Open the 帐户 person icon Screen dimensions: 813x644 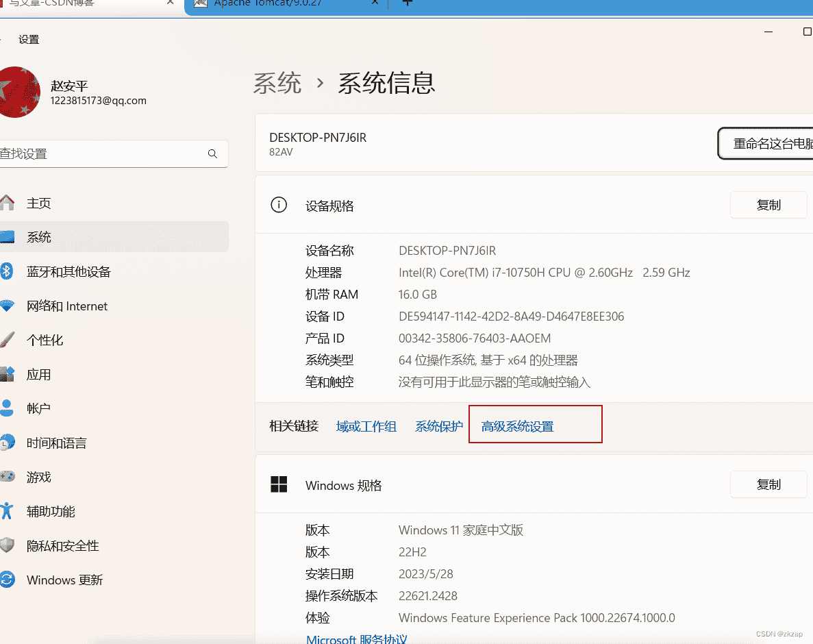point(7,408)
